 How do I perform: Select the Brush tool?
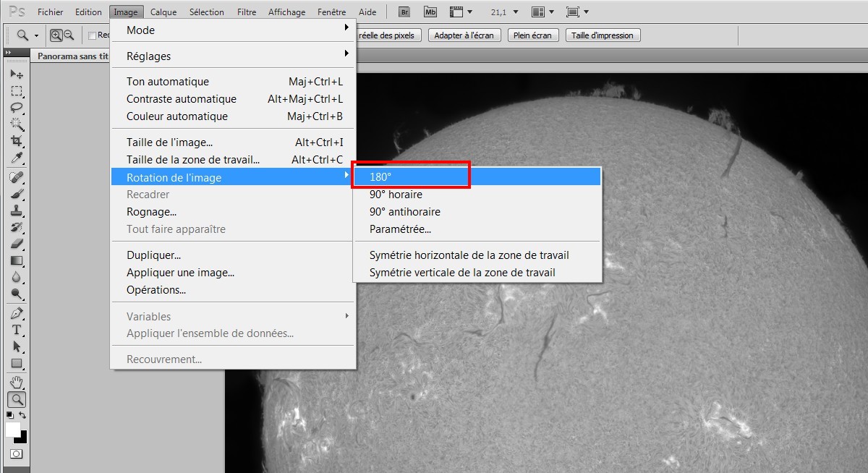(x=17, y=194)
